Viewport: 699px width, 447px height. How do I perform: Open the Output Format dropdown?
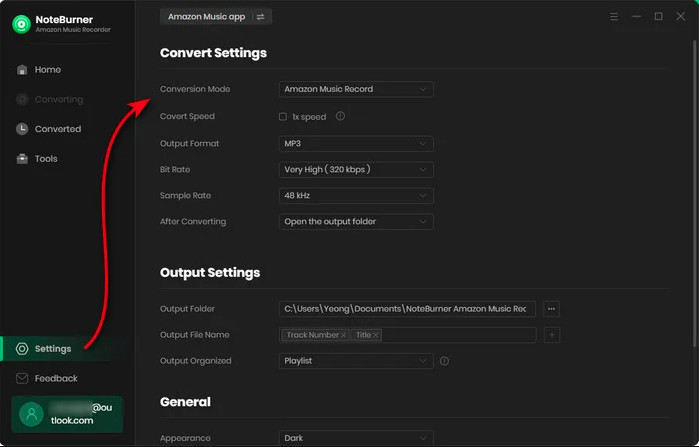pyautogui.click(x=356, y=144)
